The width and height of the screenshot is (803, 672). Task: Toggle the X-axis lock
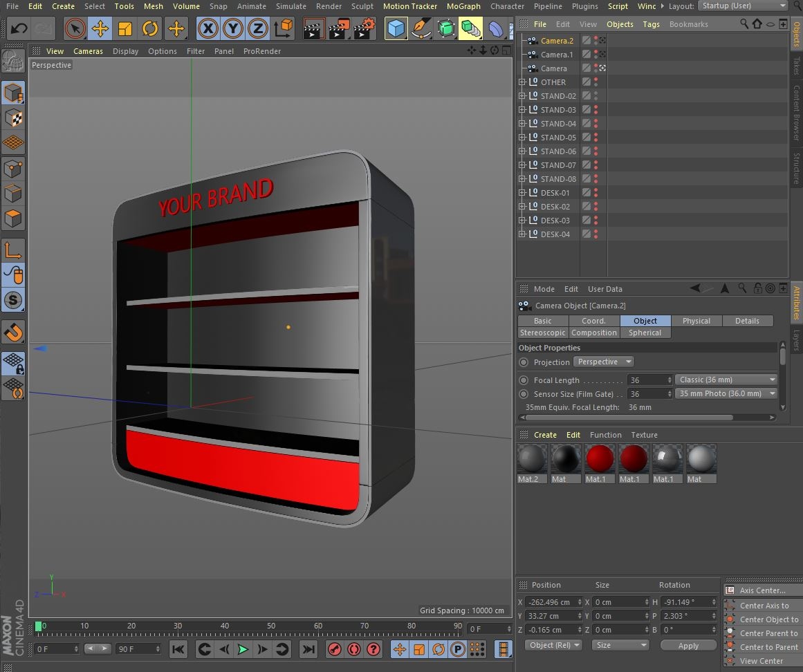(208, 29)
